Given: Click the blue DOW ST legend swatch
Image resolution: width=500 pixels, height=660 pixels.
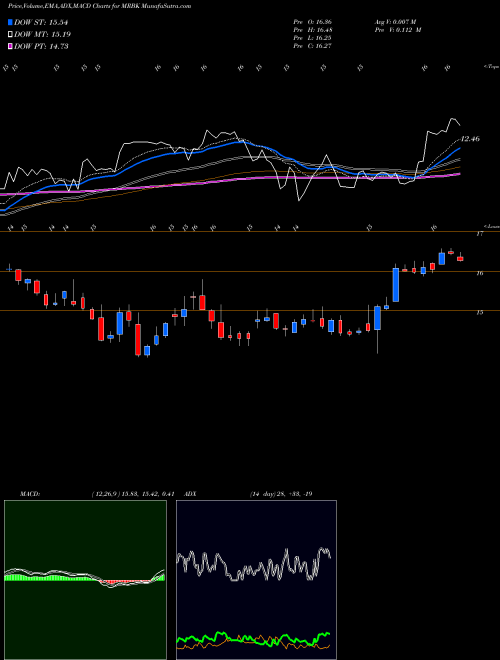Looking at the screenshot, I should tap(10, 22).
